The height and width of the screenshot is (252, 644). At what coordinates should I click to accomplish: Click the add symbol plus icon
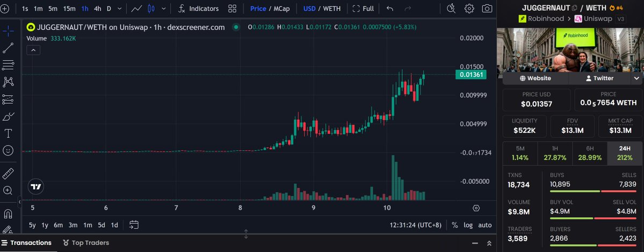tap(4, 9)
